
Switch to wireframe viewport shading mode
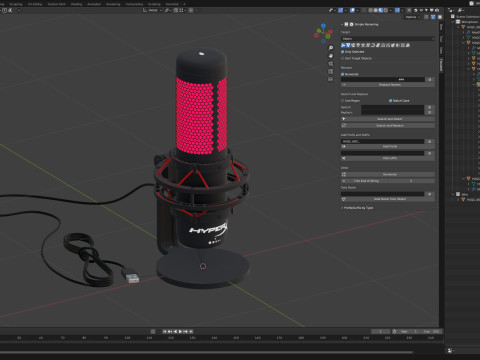pos(371,10)
